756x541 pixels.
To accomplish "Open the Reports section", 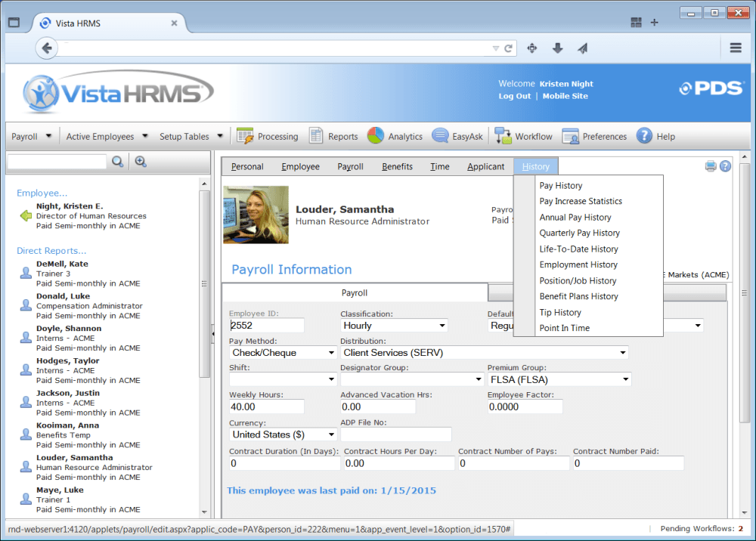I will point(340,136).
